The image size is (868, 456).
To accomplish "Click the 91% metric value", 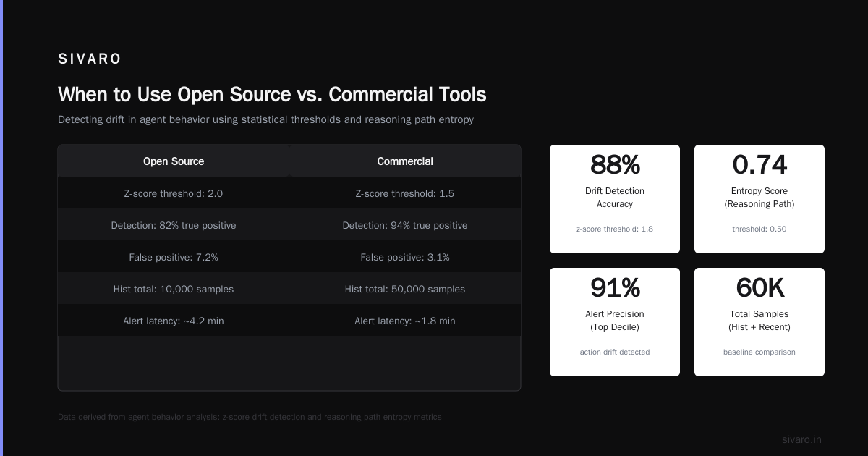I will pyautogui.click(x=615, y=288).
